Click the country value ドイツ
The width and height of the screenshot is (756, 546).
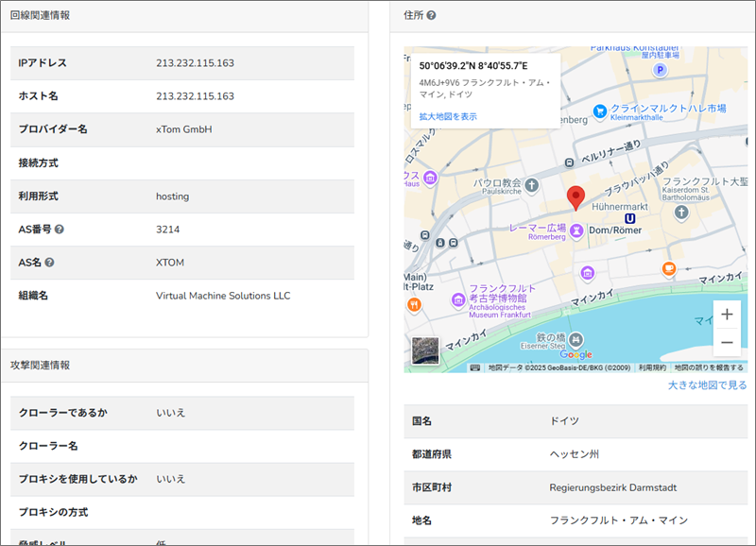pos(564,421)
